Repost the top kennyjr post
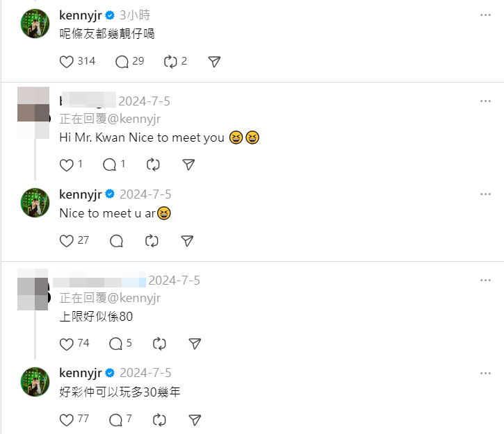This screenshot has height=434, width=504. tap(171, 62)
